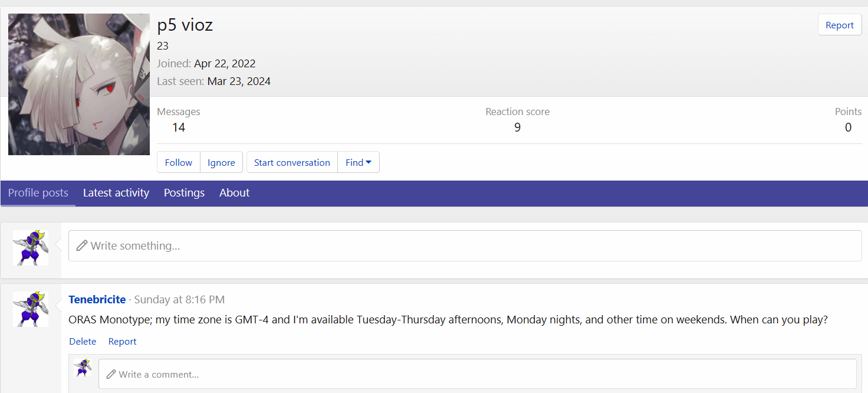Click the Sunday at 8:16 PM timestamp
The image size is (868, 393).
point(179,300)
